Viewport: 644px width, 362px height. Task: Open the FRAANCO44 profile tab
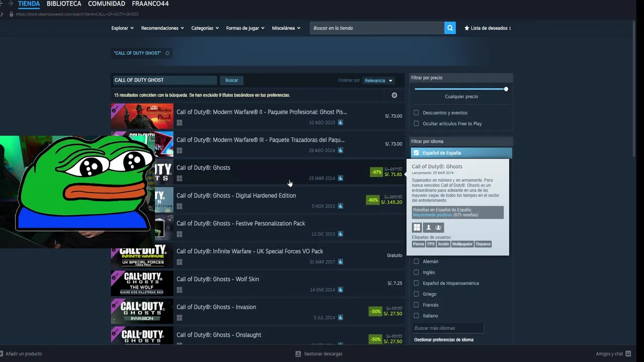pyautogui.click(x=150, y=4)
